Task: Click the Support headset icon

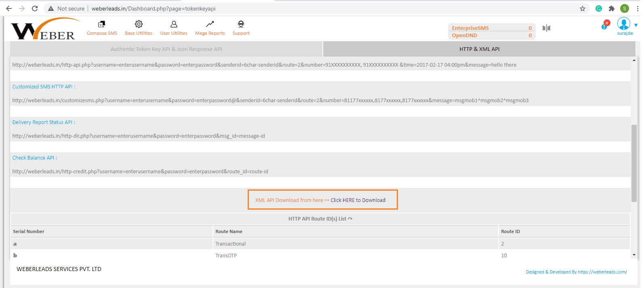Action: click(x=241, y=24)
